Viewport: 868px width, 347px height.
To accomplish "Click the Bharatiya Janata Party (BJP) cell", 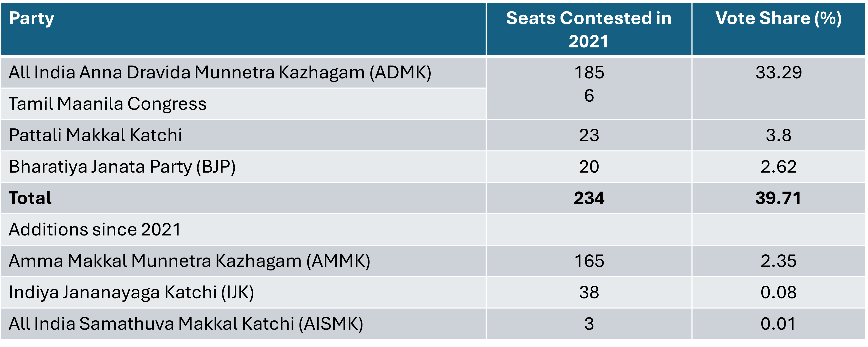I will 243,166.
